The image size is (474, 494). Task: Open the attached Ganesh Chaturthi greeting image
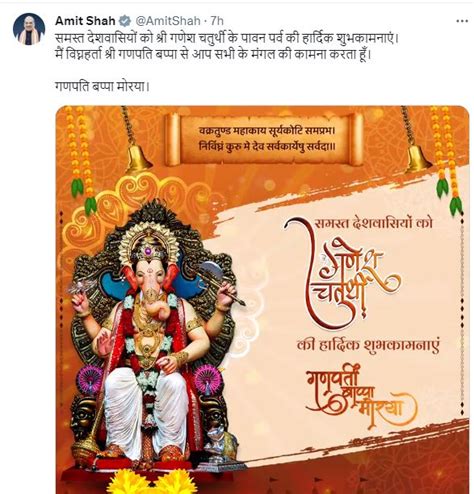pos(262,299)
